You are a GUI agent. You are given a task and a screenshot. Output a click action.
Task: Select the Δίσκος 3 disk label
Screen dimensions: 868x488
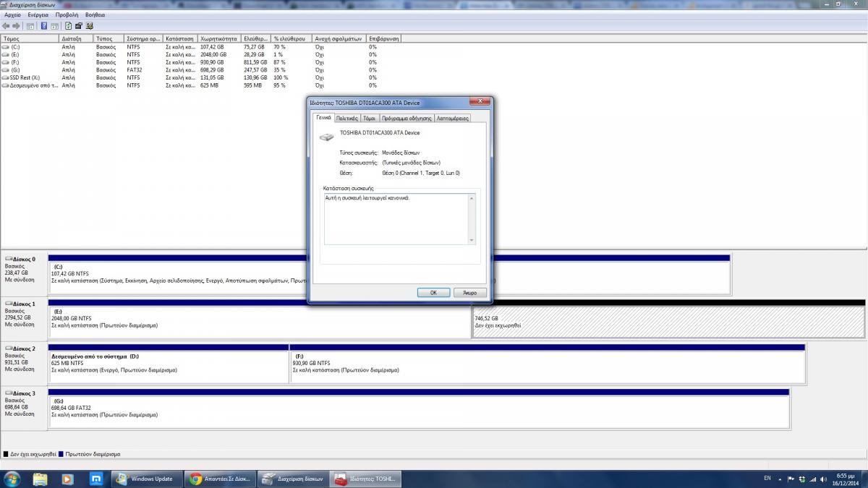(23, 393)
